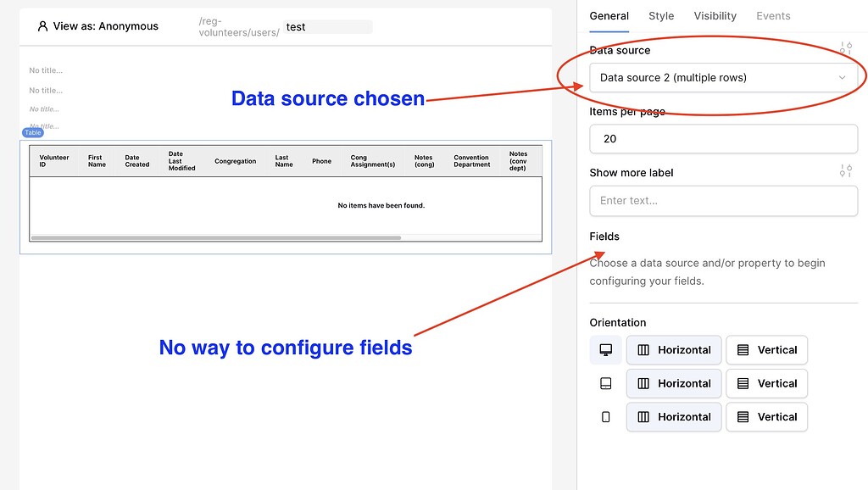Switch to the Style tab
The width and height of the screenshot is (868, 490).
pyautogui.click(x=661, y=15)
